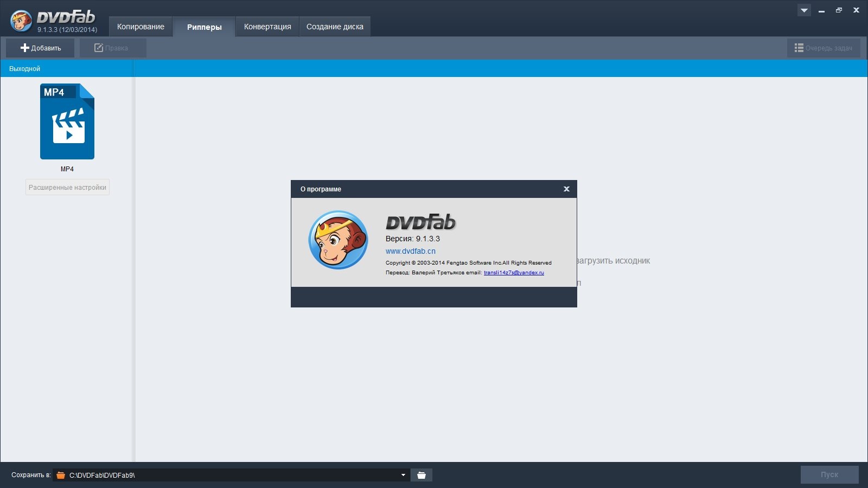Viewport: 868px width, 488px height.
Task: Close the О программе dialog
Action: coord(566,189)
